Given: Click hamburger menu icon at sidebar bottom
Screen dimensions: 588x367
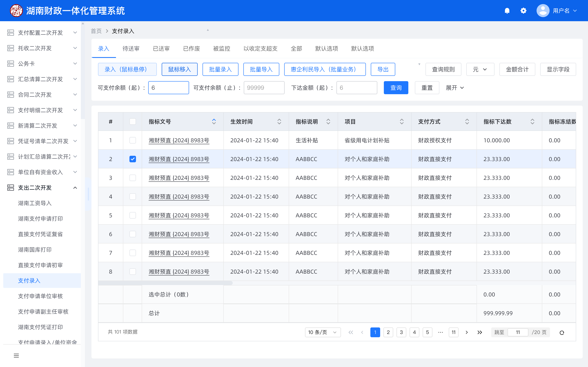Looking at the screenshot, I should pos(16,356).
